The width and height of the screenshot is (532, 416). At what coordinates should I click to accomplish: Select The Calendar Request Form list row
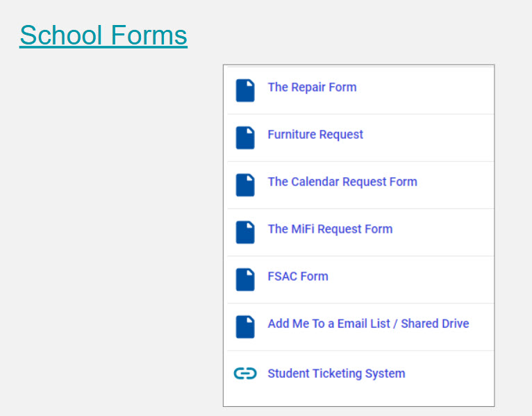point(451,185)
